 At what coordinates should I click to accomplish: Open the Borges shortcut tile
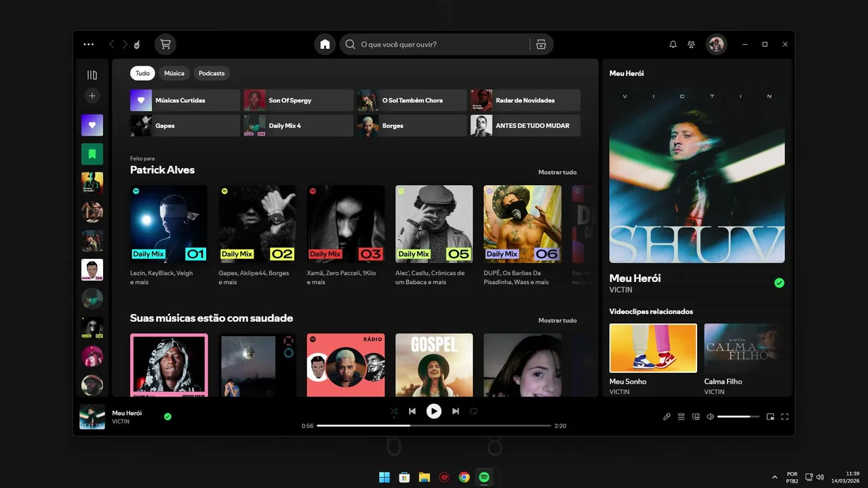click(412, 125)
